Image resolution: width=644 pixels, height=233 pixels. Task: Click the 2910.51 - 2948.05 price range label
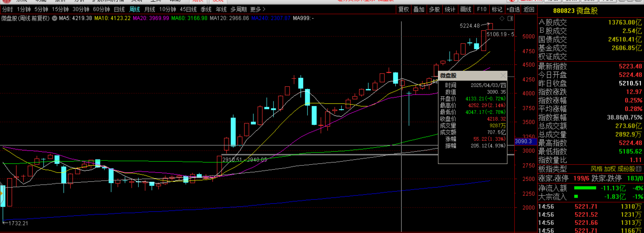coord(244,160)
